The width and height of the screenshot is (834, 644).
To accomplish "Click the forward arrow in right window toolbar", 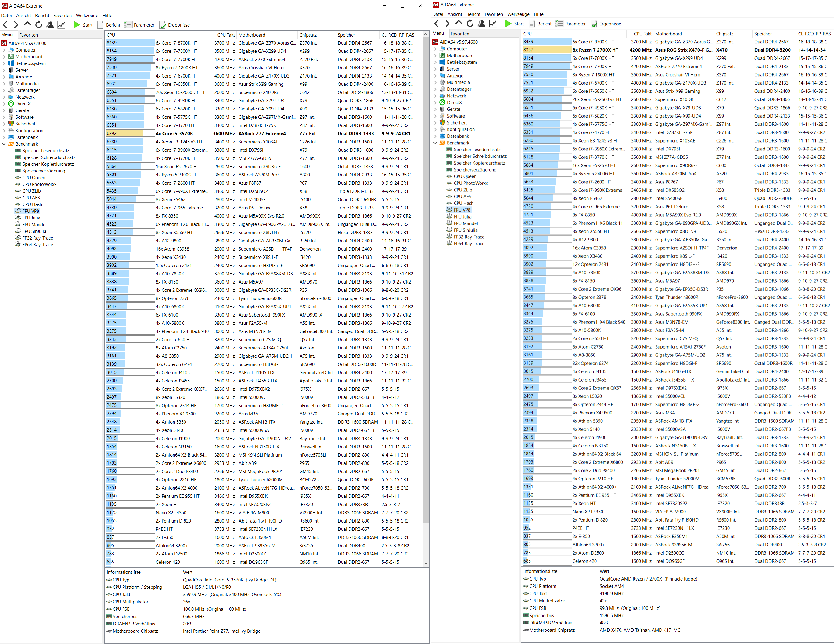I will click(447, 24).
